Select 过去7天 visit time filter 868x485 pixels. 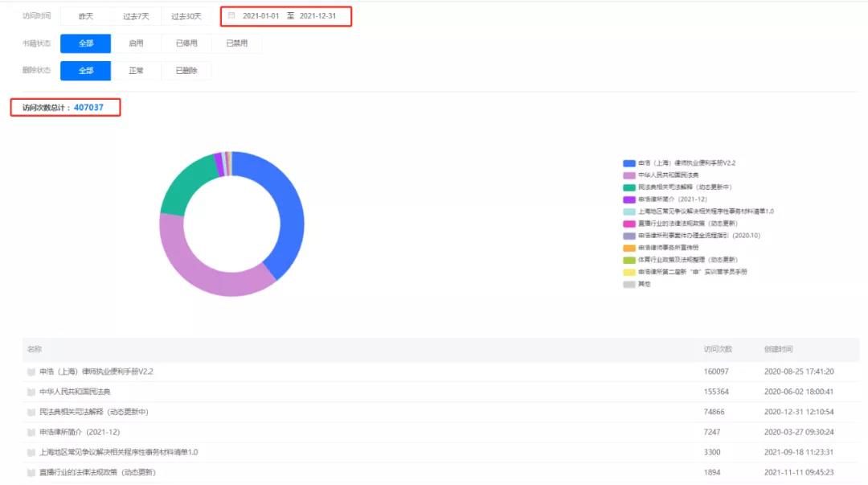point(136,16)
